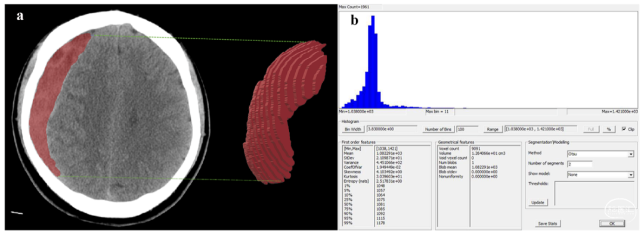644x234 pixels.
Task: Click the number of bins field showing 100
Action: (x=467, y=129)
